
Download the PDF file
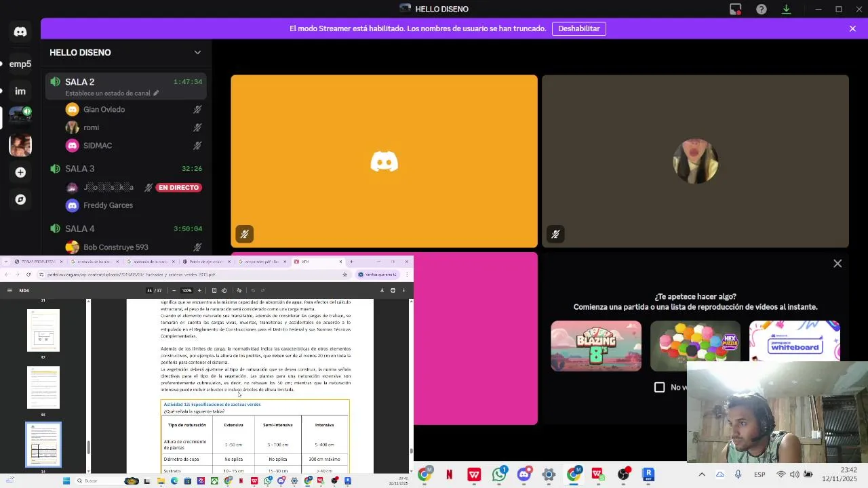382,290
